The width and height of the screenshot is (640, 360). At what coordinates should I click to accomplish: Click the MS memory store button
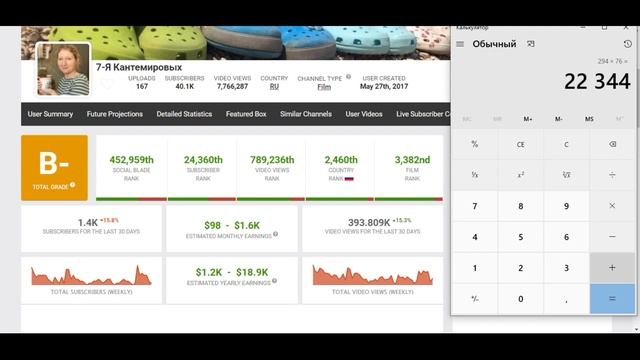[589, 119]
